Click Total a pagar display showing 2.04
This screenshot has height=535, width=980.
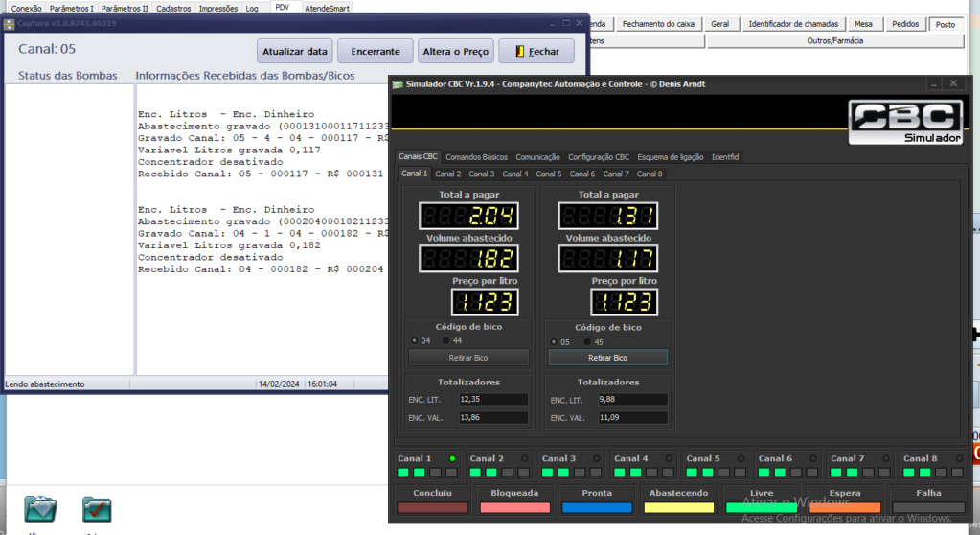point(468,216)
